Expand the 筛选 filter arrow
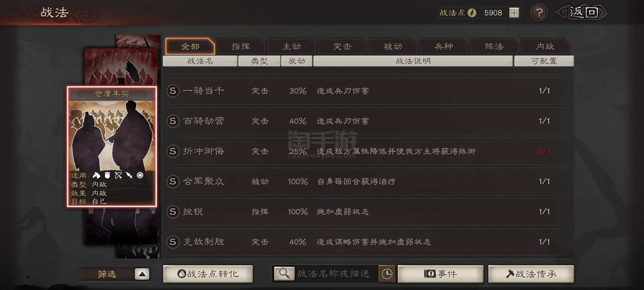This screenshot has width=644, height=290. pyautogui.click(x=142, y=274)
